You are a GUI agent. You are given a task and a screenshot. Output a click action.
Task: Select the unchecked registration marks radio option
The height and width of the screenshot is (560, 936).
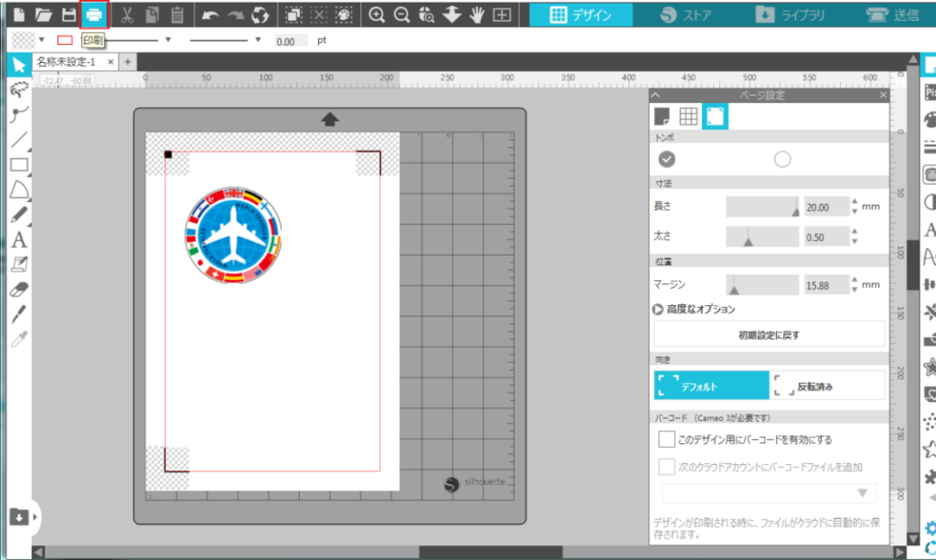click(x=782, y=159)
